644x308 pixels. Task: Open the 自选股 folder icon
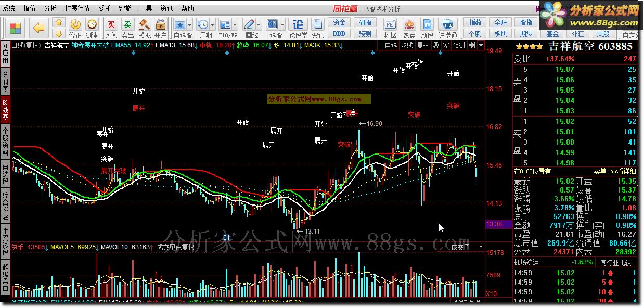tap(180, 24)
